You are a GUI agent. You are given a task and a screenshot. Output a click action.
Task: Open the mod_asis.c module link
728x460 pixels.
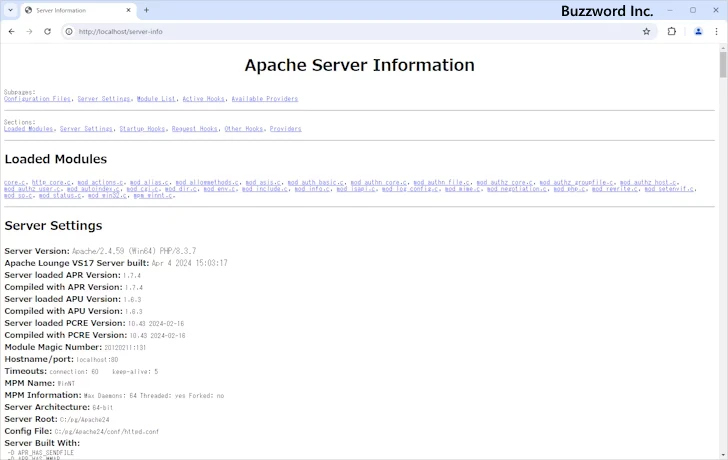coord(263,183)
